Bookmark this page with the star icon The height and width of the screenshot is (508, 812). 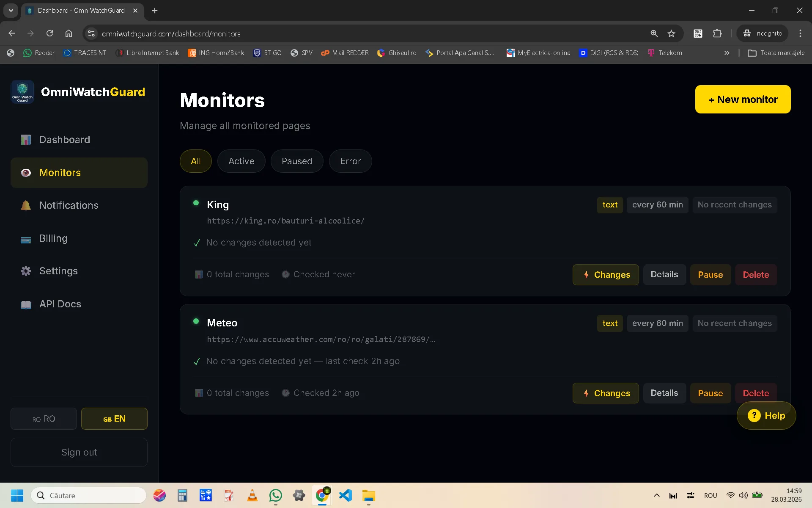coord(671,33)
